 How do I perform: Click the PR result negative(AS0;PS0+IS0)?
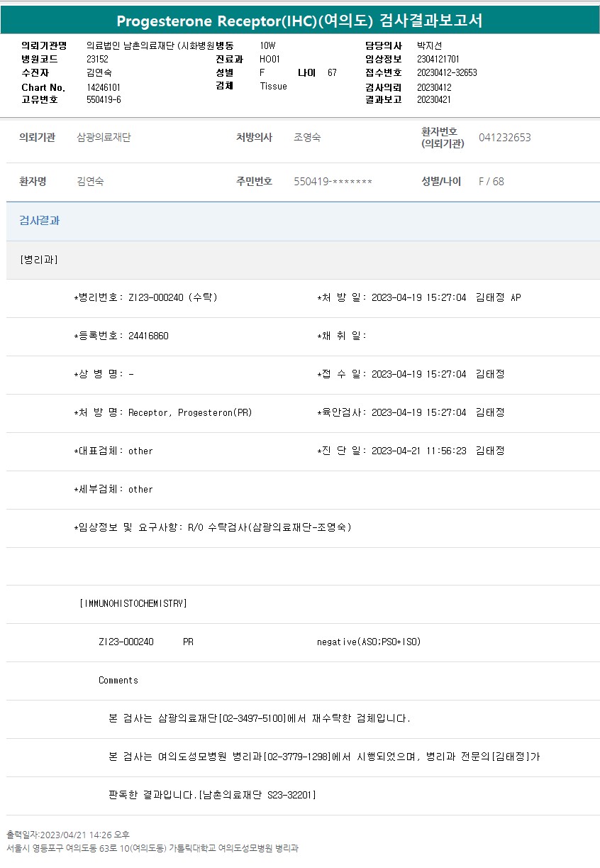[x=369, y=642]
